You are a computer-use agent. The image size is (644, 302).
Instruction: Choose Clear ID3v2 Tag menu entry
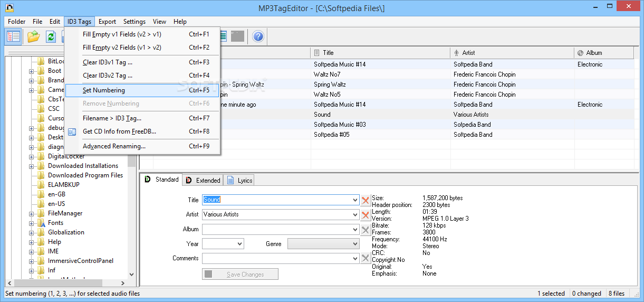coord(142,76)
